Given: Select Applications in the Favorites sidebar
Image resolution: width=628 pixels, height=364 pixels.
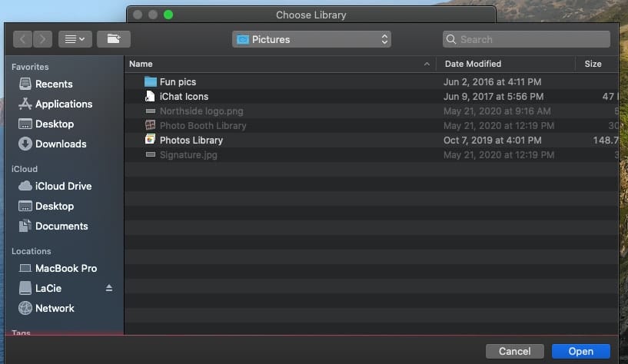Looking at the screenshot, I should pyautogui.click(x=63, y=104).
